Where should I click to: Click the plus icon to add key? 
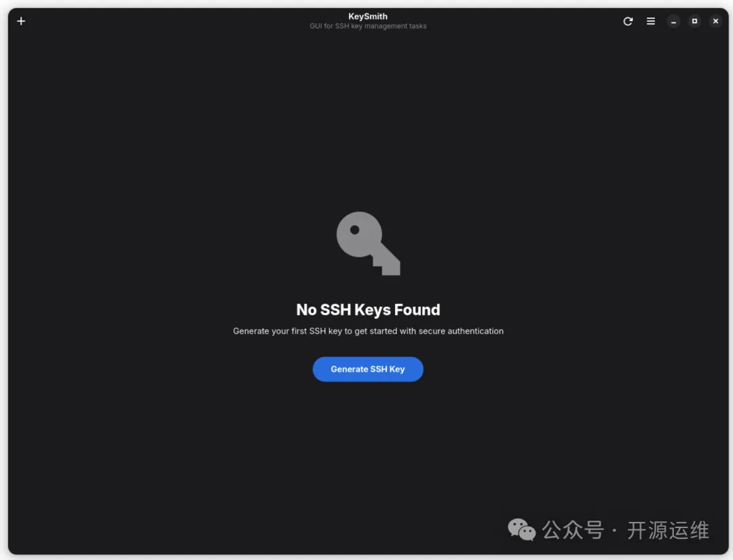coord(21,21)
